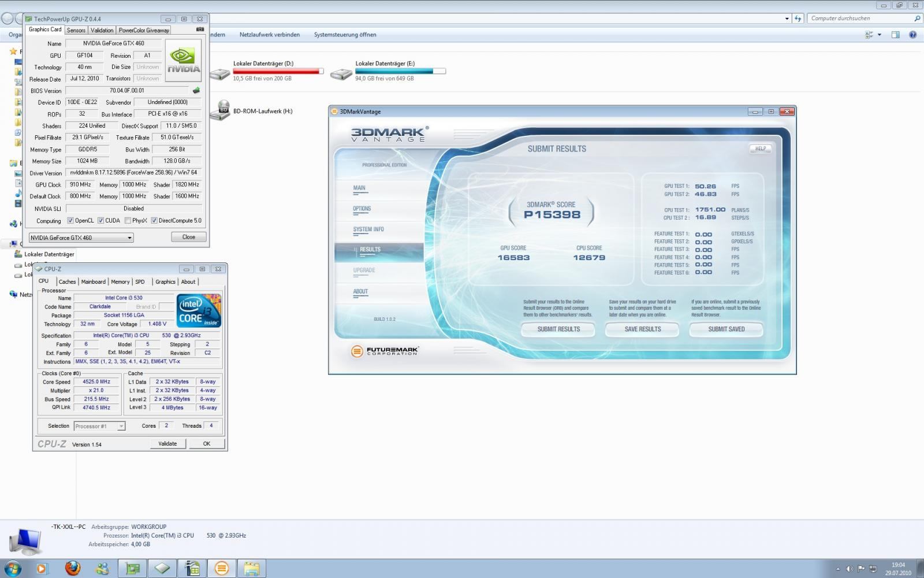924x578 pixels.
Task: Switch to the Validation tab in GPU-Z
Action: click(102, 30)
